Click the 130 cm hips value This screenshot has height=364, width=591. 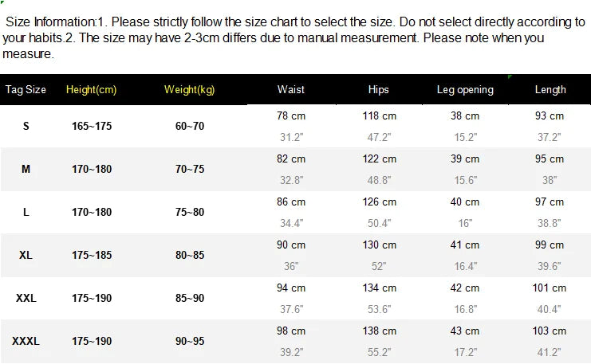click(379, 245)
